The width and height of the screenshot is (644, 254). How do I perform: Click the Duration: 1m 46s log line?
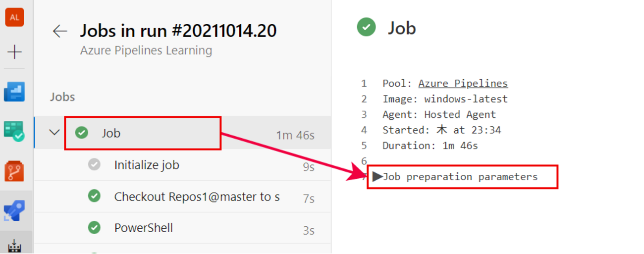(429, 146)
